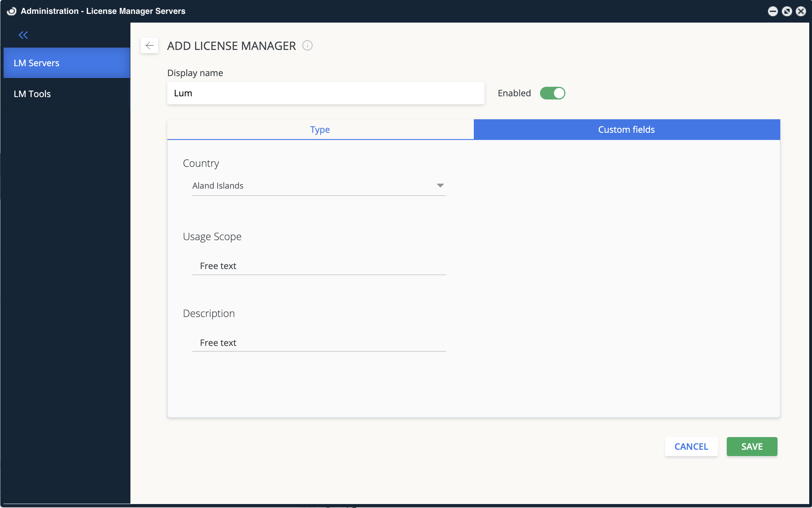This screenshot has height=508, width=812.
Task: Switch to the Type tab
Action: (x=320, y=129)
